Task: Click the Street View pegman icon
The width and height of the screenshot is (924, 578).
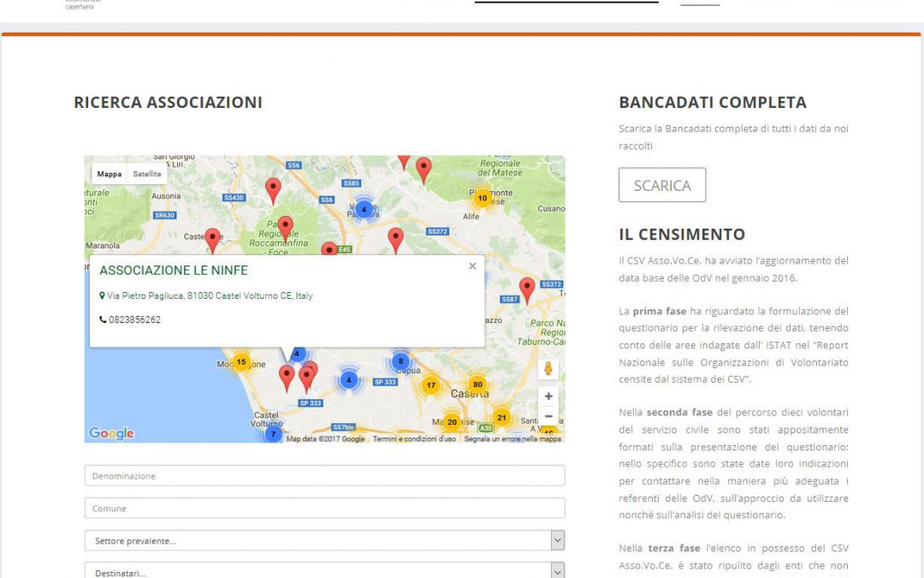Action: (x=548, y=368)
